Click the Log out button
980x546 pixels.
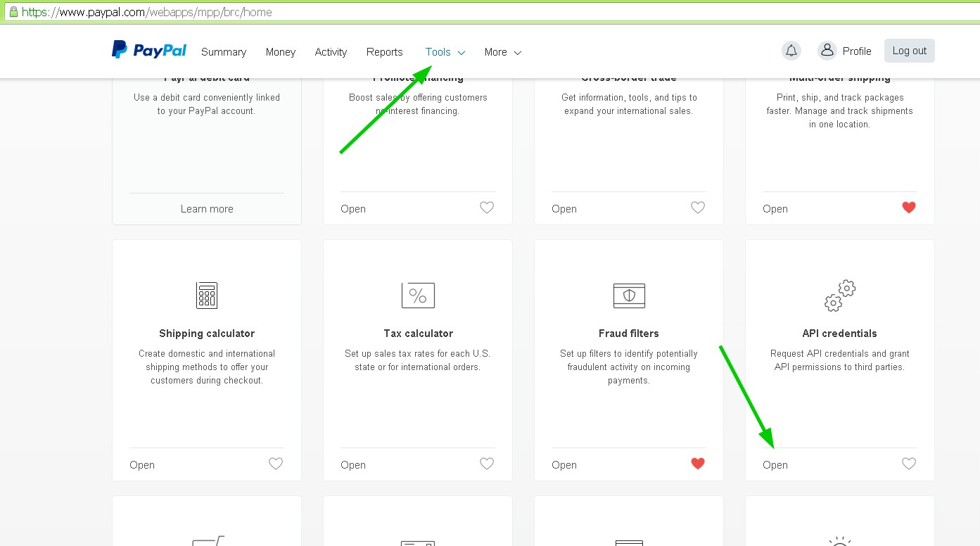point(910,51)
